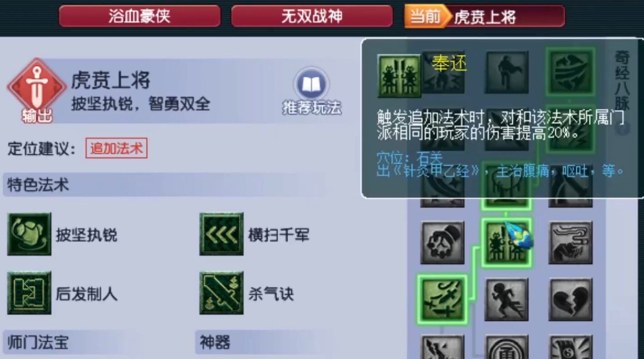
Task: Select the hat figure gray meridian node
Action: [x=442, y=242]
